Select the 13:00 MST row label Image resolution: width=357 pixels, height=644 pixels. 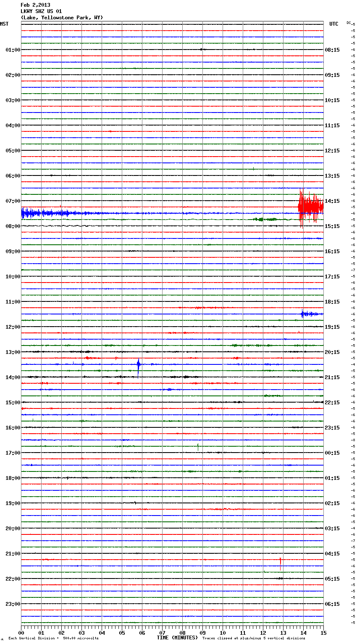[x=13, y=352]
